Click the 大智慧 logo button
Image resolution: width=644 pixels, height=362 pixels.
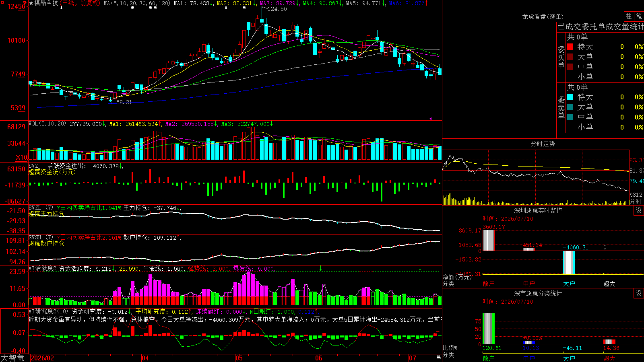pos(12,358)
